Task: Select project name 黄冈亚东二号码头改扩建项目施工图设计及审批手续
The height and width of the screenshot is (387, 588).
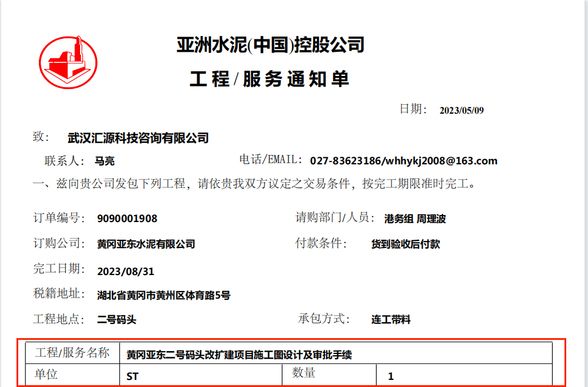Action: tap(239, 355)
